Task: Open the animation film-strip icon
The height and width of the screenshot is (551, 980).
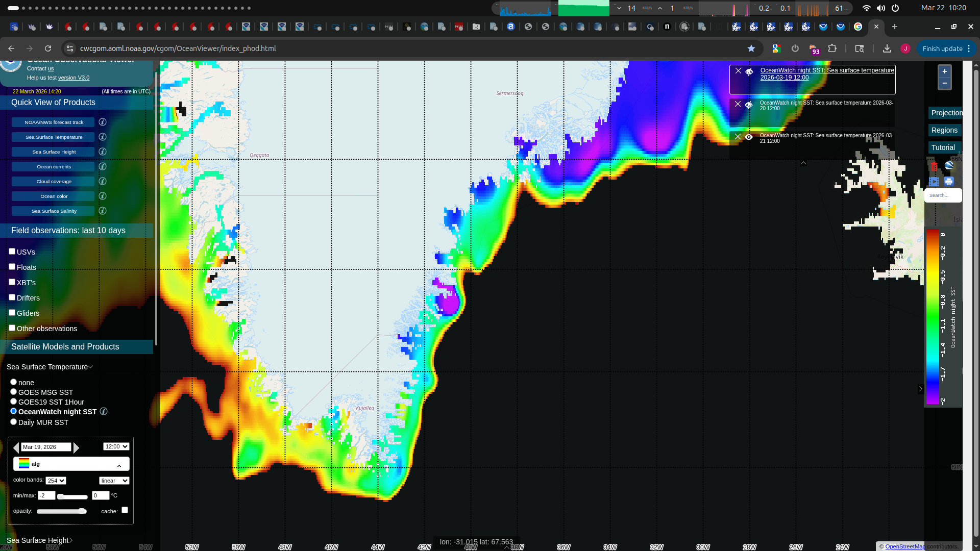Action: click(x=934, y=182)
